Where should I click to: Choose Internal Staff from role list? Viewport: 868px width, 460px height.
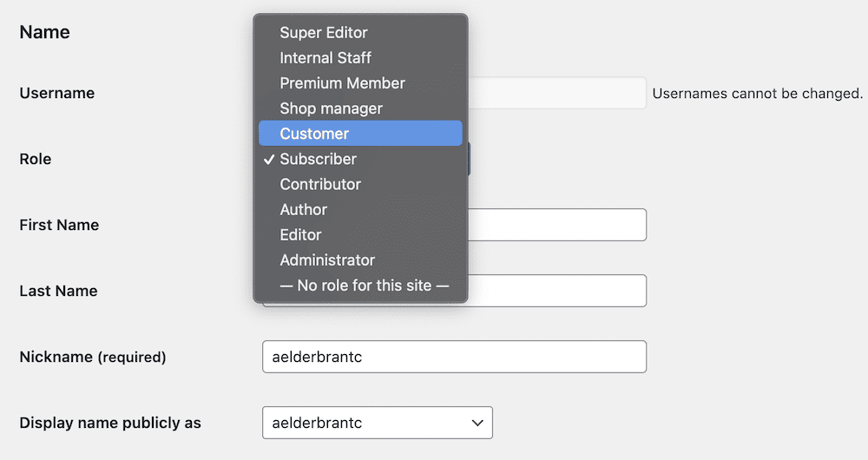click(360, 57)
